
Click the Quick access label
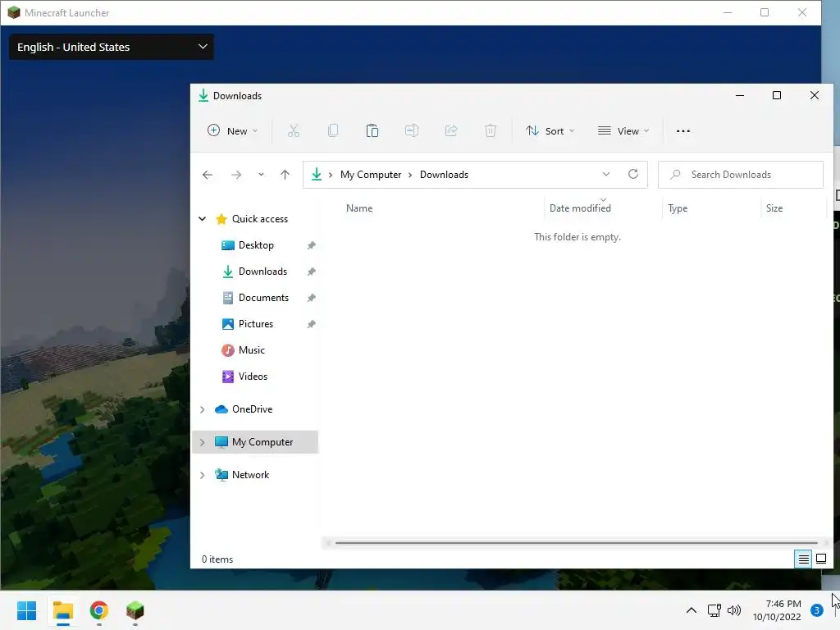tap(260, 218)
